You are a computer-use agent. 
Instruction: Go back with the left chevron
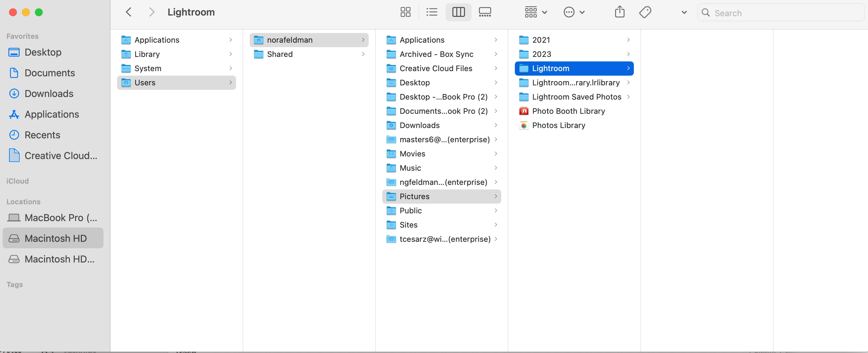click(129, 13)
